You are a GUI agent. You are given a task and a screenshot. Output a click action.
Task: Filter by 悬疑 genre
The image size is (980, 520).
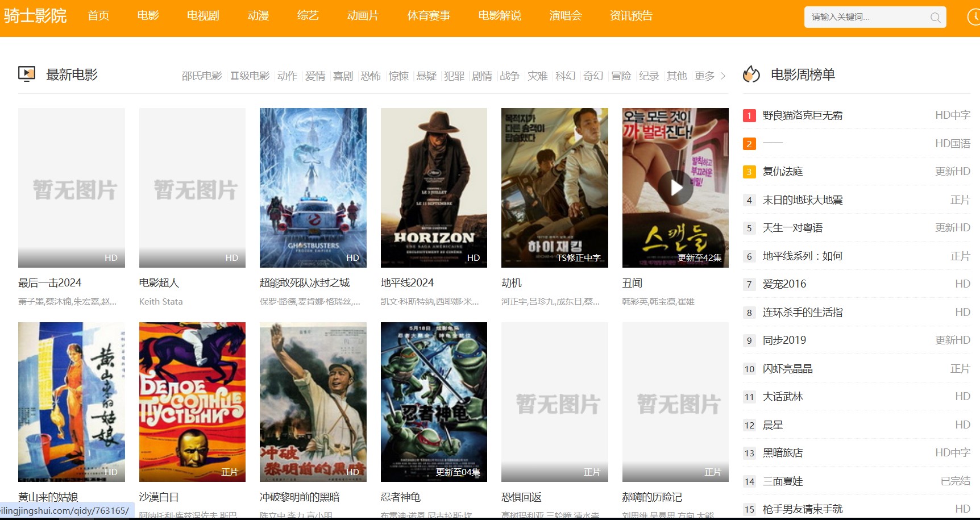click(426, 76)
